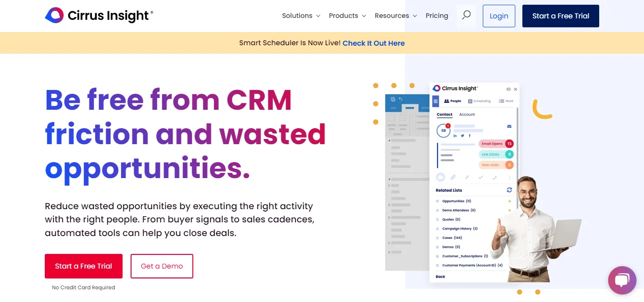Viewport: 644px width, 302px height.
Task: Click the save icon in the gray mail window
Action: coord(393,99)
